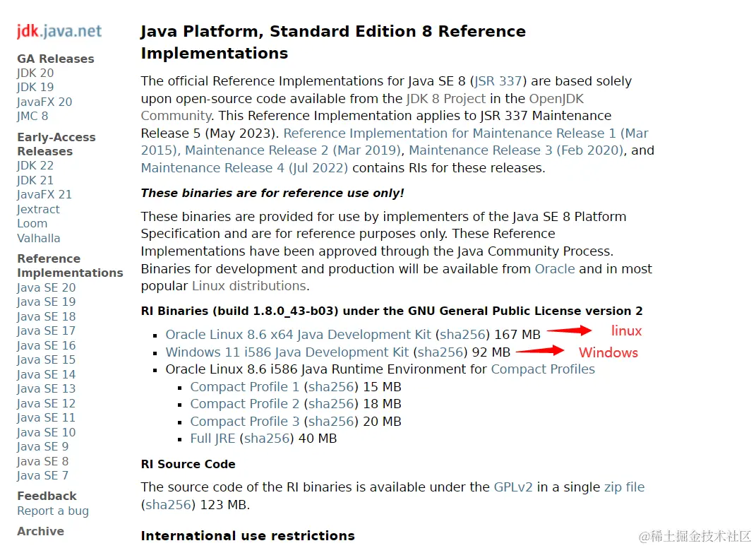Click the GA Releases sidebar heading
The image size is (756, 548).
pyautogui.click(x=56, y=59)
